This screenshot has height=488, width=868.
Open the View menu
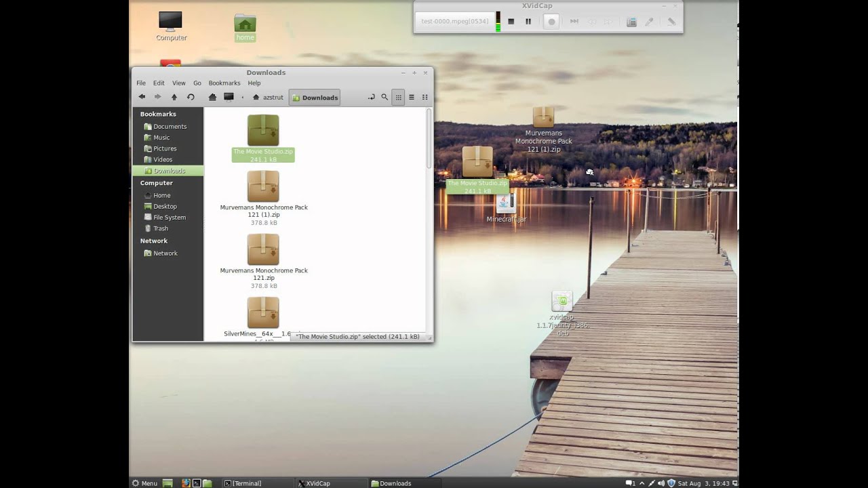pos(179,83)
